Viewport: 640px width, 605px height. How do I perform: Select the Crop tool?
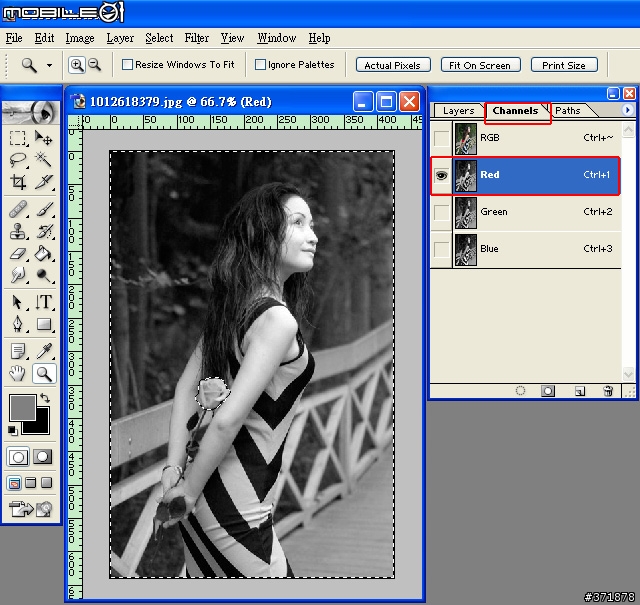click(18, 182)
